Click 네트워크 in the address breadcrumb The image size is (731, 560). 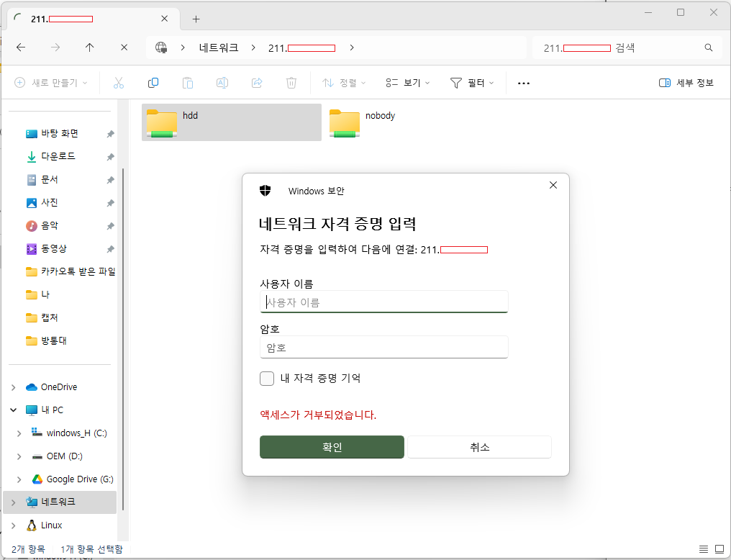(219, 48)
